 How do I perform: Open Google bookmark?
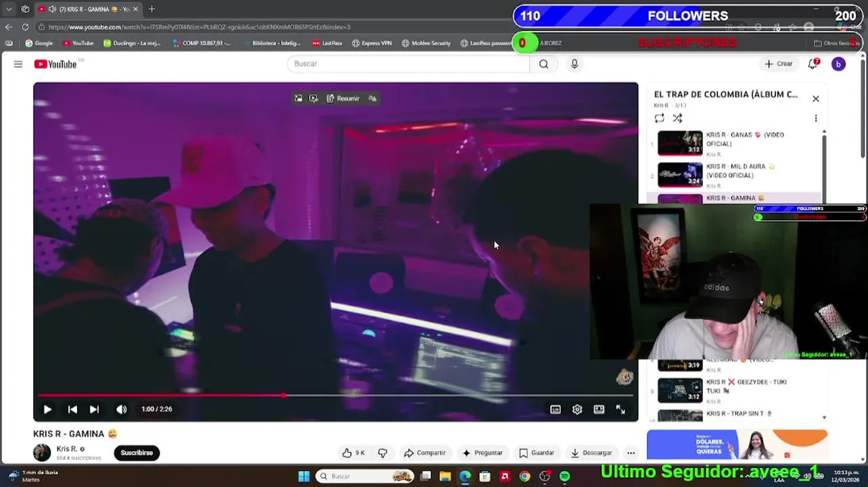pyautogui.click(x=39, y=43)
